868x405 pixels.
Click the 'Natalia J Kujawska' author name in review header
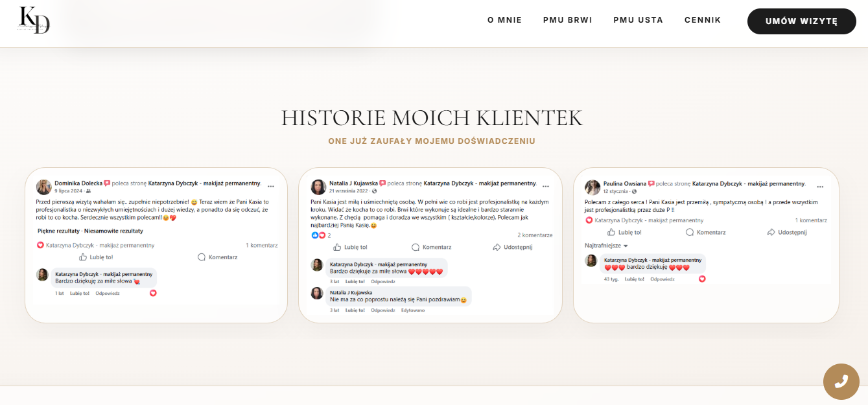tap(354, 183)
